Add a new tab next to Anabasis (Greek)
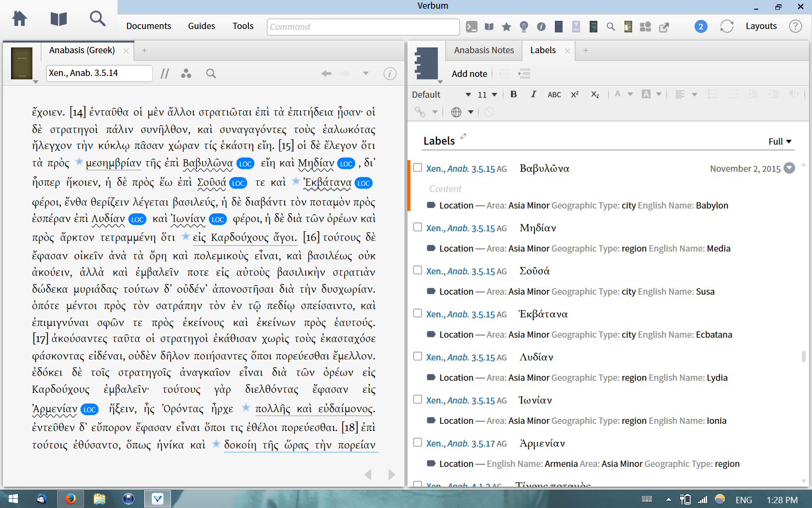Image resolution: width=812 pixels, height=508 pixels. [145, 50]
